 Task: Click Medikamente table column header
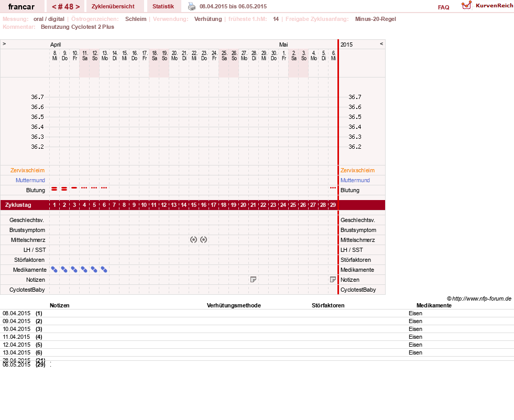(x=434, y=305)
